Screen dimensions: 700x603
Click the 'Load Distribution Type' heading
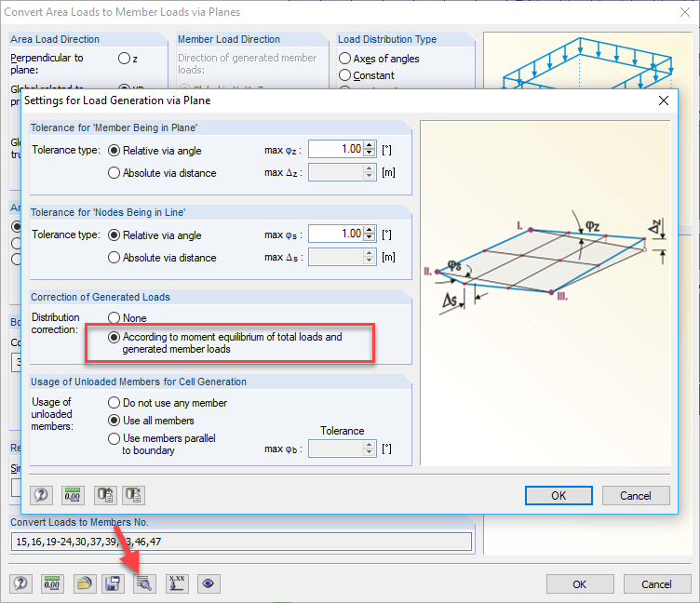pos(387,39)
